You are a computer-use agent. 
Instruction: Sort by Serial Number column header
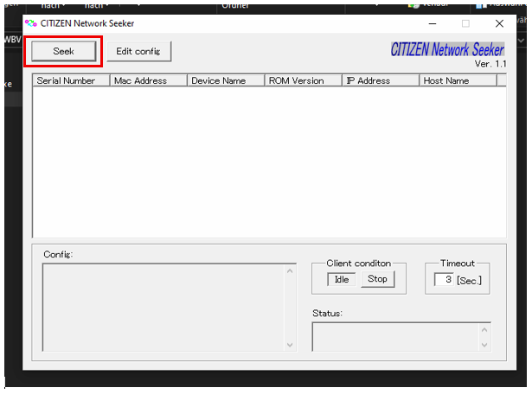[x=71, y=80]
